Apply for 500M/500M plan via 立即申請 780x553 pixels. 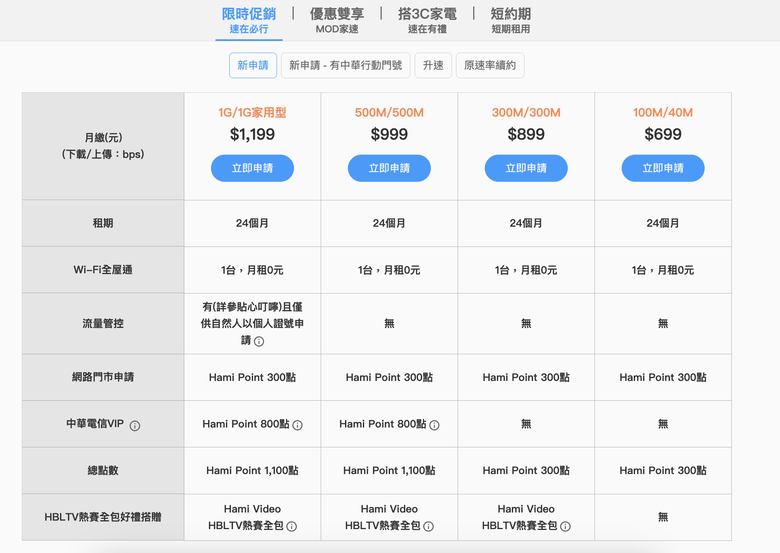coord(389,168)
